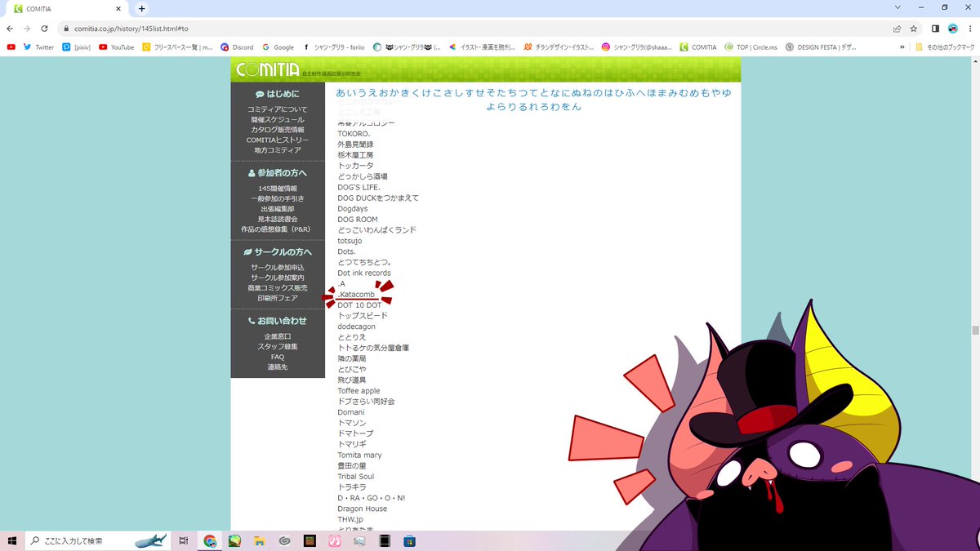
Task: Select the Tomita mary entry
Action: click(359, 455)
